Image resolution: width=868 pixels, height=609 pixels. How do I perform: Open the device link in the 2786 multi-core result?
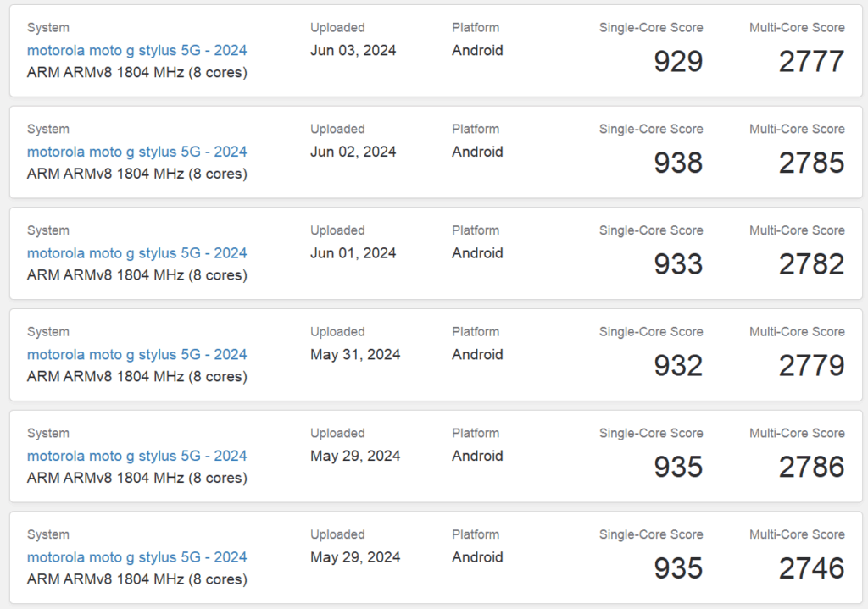[x=136, y=456]
